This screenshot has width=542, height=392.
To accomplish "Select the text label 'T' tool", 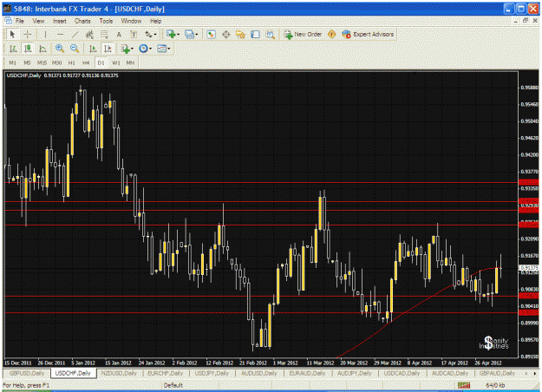I will click(134, 34).
